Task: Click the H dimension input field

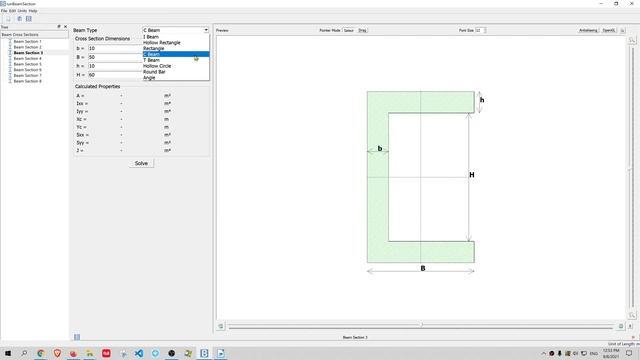Action: [x=115, y=75]
